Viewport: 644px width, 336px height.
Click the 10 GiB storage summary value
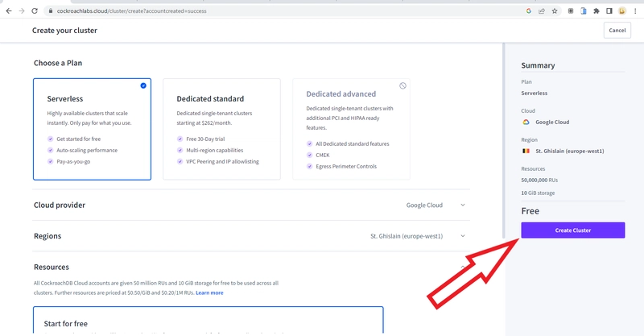tap(538, 193)
